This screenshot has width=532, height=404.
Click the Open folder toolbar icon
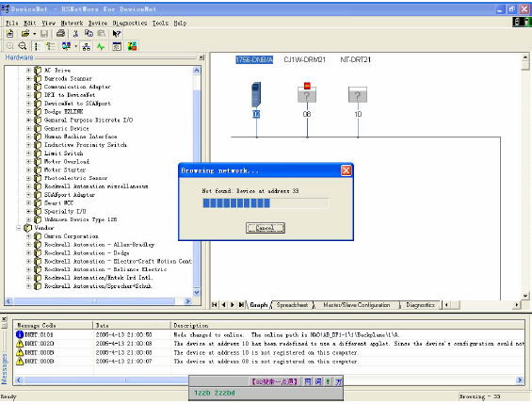(x=25, y=34)
